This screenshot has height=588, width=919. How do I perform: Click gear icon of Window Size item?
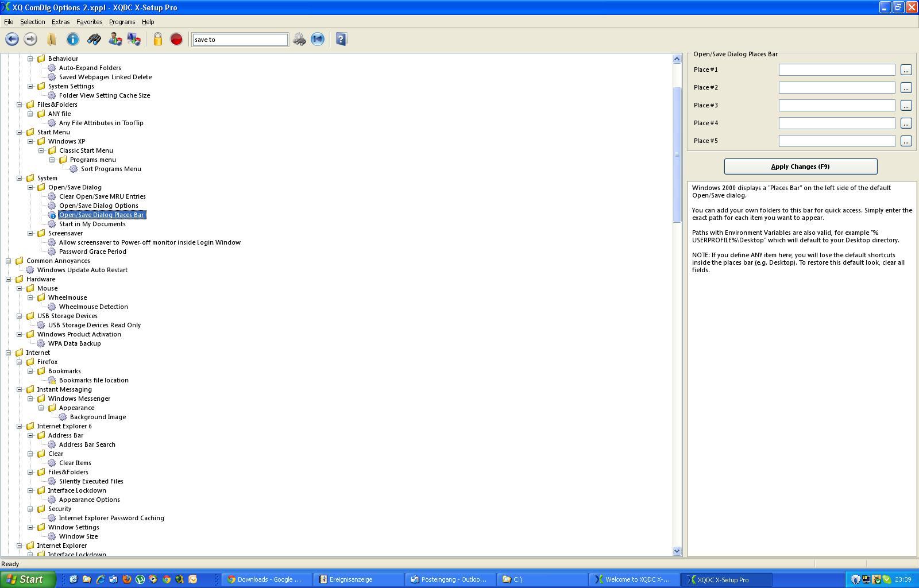point(52,536)
